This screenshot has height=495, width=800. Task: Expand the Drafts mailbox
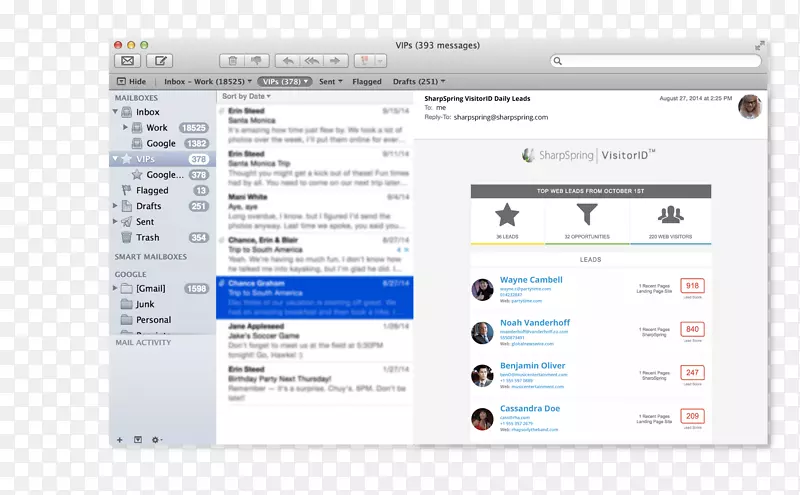pyautogui.click(x=116, y=206)
